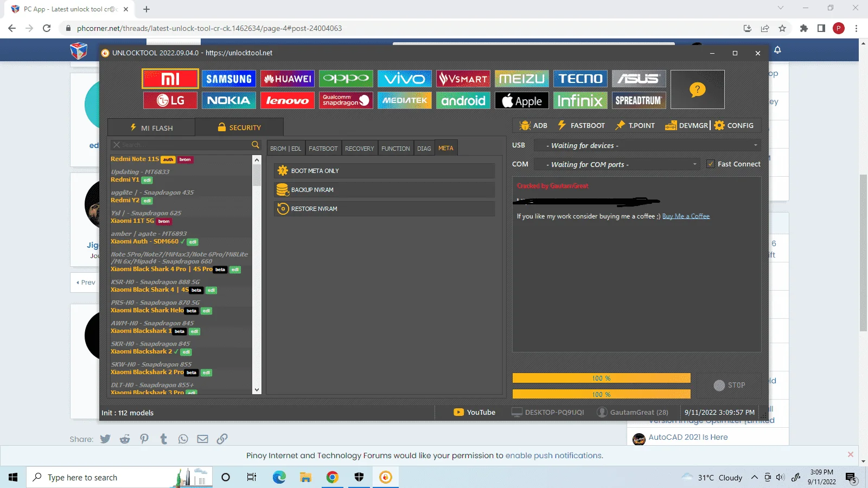This screenshot has height=488, width=868.
Task: Open the Vsmart brand tile
Action: [x=463, y=79]
